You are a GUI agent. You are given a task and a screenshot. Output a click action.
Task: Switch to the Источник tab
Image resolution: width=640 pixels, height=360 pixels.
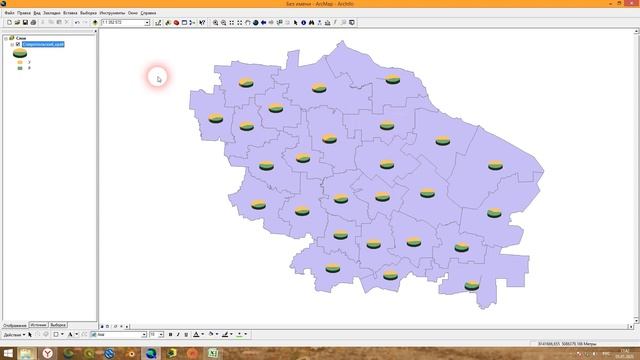[x=38, y=325]
